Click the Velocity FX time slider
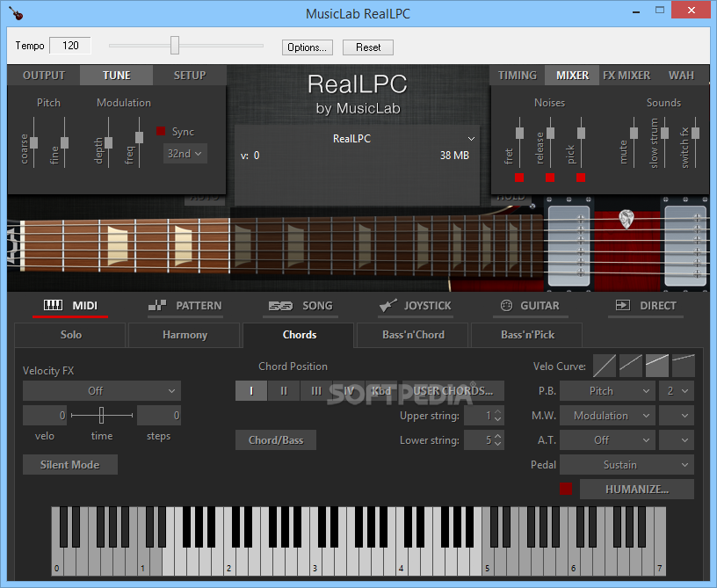 coord(102,415)
